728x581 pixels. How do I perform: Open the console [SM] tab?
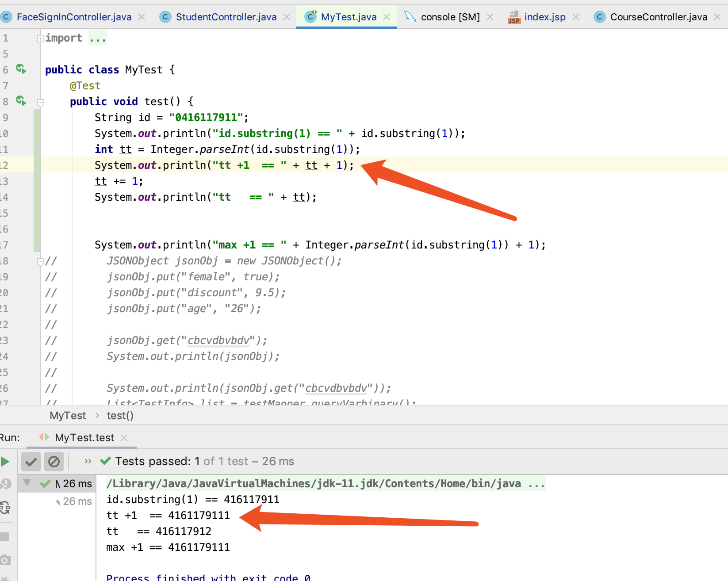(450, 17)
